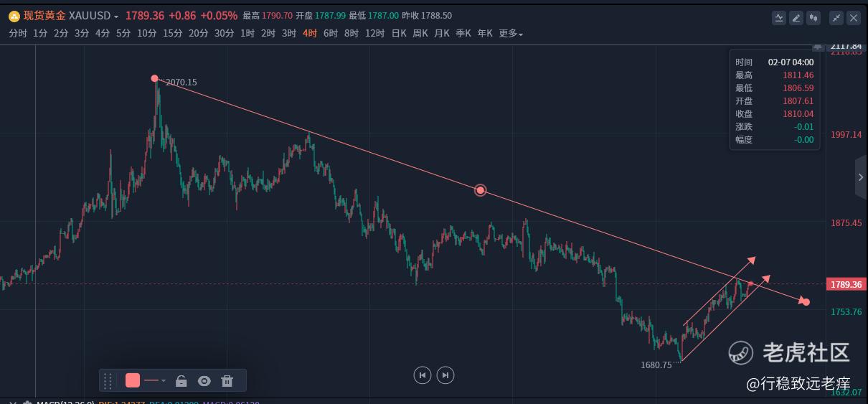Screen dimensions: 868x404
Task: Click the gold XAUUSD symbol icon
Action: 14,16
